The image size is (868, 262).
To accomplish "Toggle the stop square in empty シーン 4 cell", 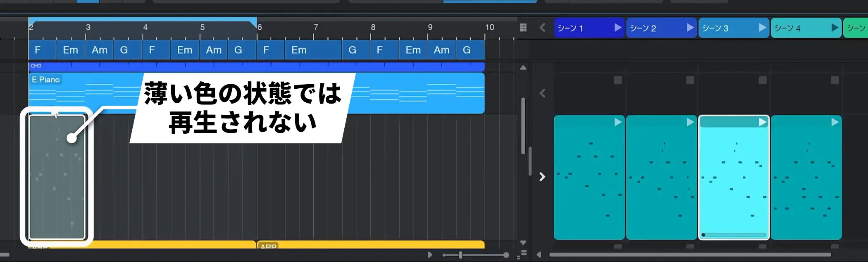I will coord(835,80).
